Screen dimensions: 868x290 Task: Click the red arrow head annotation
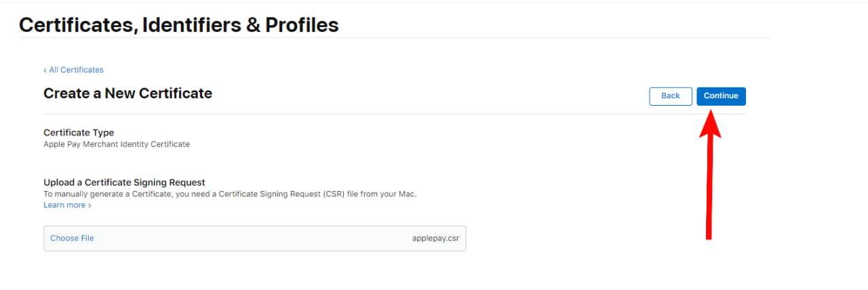tap(710, 125)
